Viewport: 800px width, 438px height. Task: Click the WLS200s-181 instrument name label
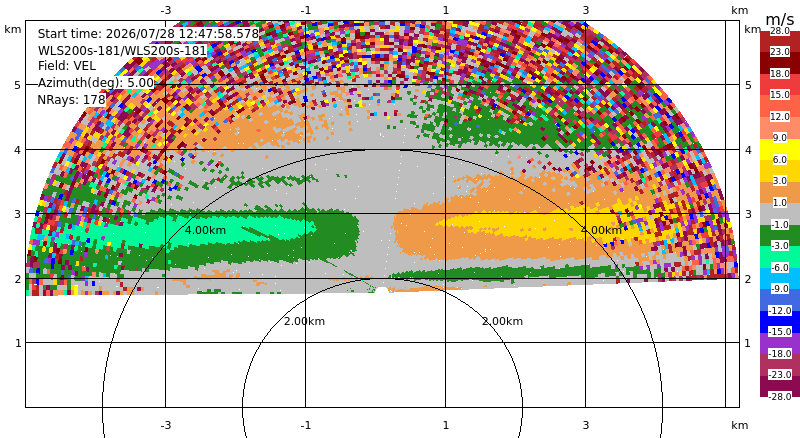click(x=122, y=51)
